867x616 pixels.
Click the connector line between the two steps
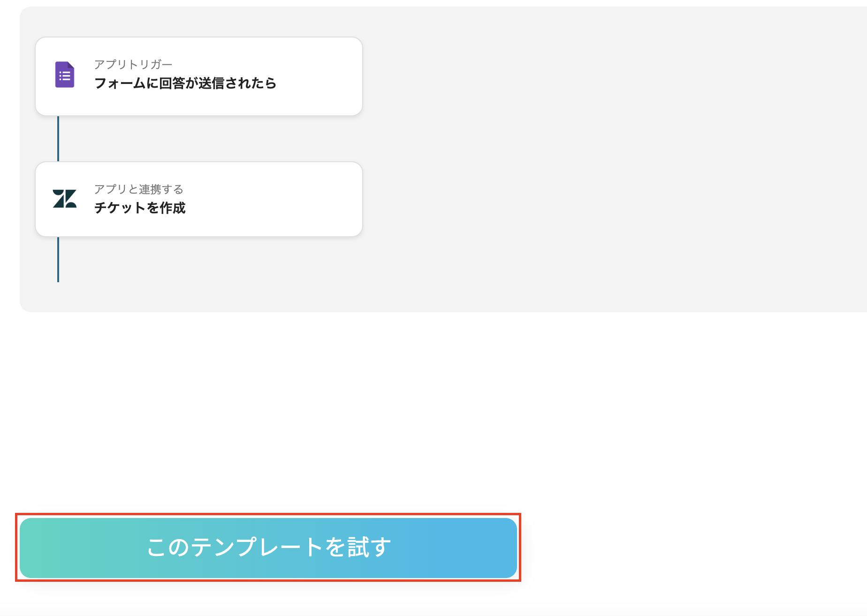(x=58, y=138)
